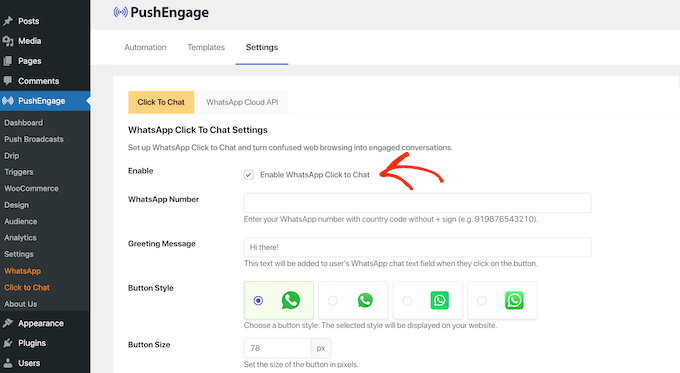Open the Templates tab
The width and height of the screenshot is (680, 373).
click(x=206, y=47)
